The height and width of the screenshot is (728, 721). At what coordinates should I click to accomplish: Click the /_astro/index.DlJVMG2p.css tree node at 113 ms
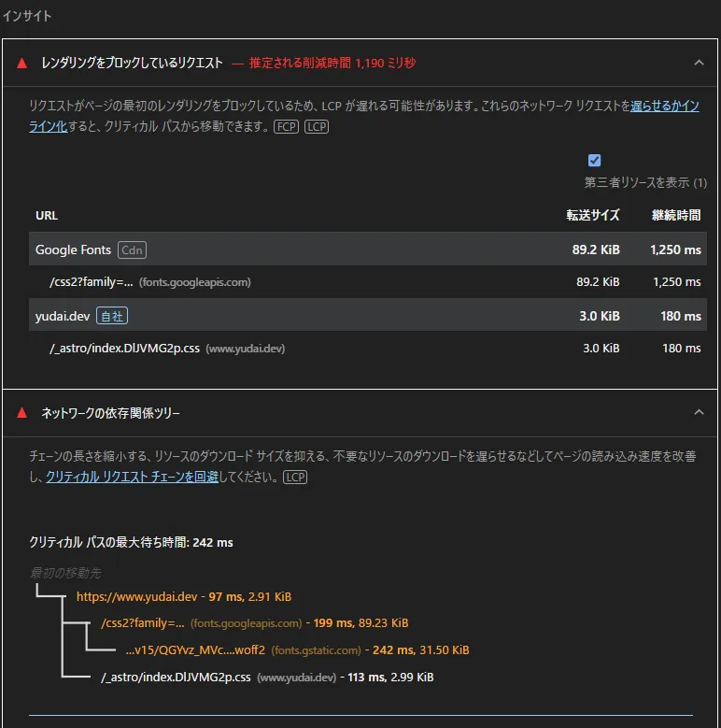[x=176, y=677]
